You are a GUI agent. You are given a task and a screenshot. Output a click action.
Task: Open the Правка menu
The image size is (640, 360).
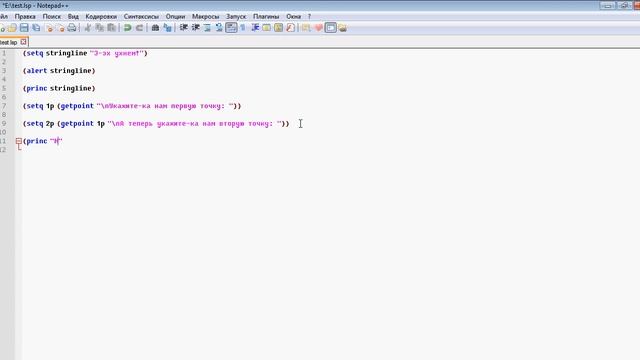tap(25, 16)
